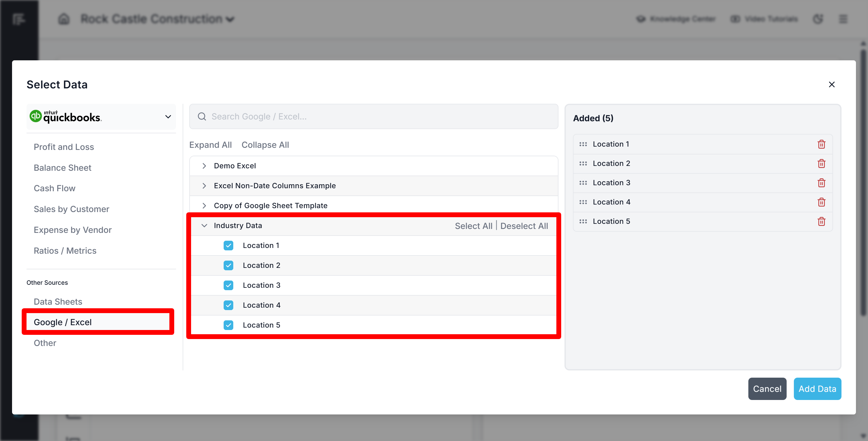The image size is (868, 441).
Task: Collapse the Industry Data section
Action: (x=204, y=226)
